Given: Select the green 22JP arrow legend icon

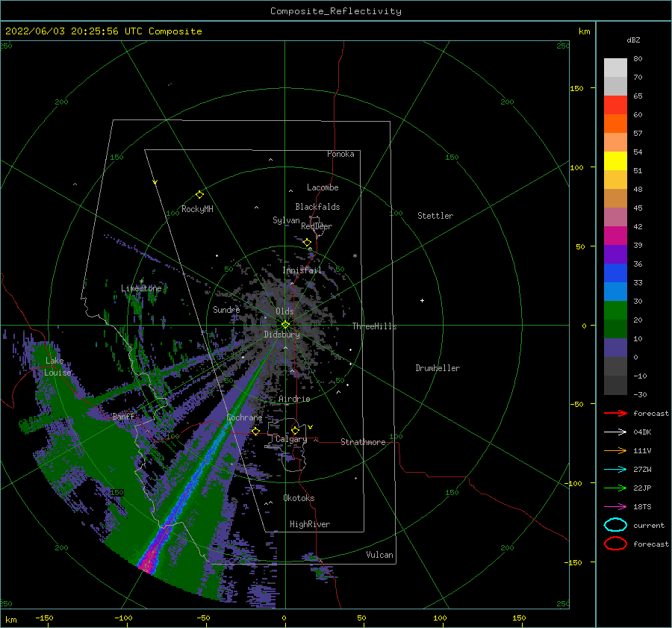Looking at the screenshot, I should 615,488.
